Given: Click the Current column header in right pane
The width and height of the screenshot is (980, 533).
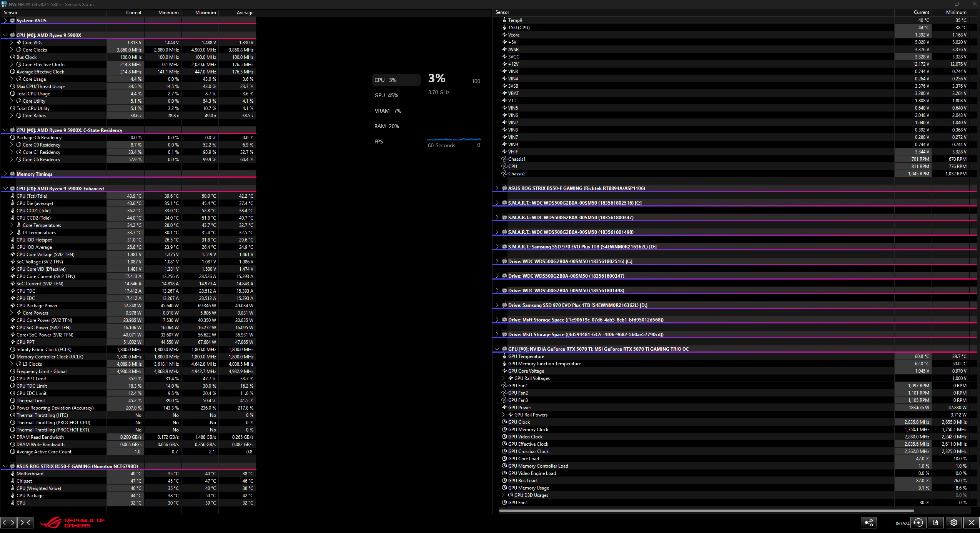Looking at the screenshot, I should (913, 12).
